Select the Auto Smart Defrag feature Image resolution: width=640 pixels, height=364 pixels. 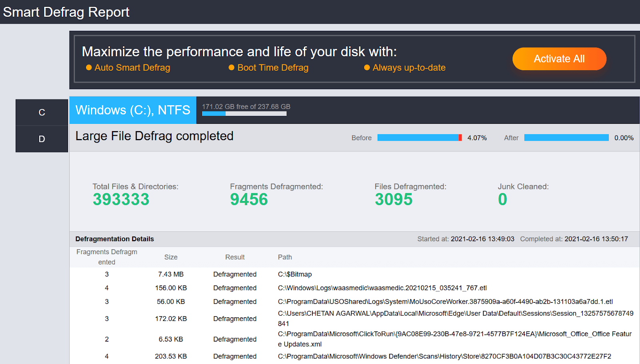pos(132,68)
